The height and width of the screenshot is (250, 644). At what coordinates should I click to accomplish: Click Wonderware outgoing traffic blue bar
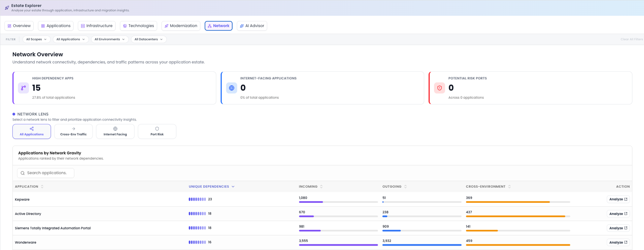[x=422, y=245]
